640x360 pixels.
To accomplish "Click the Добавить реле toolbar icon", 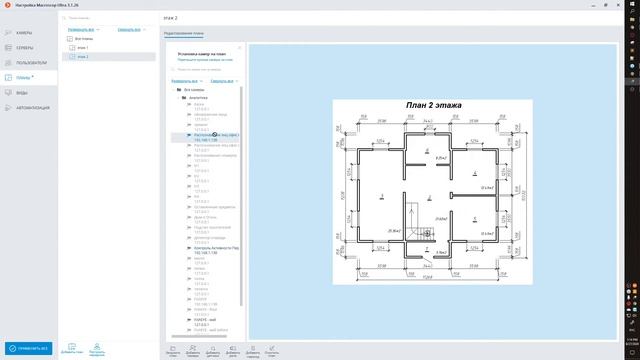I will 233,348.
